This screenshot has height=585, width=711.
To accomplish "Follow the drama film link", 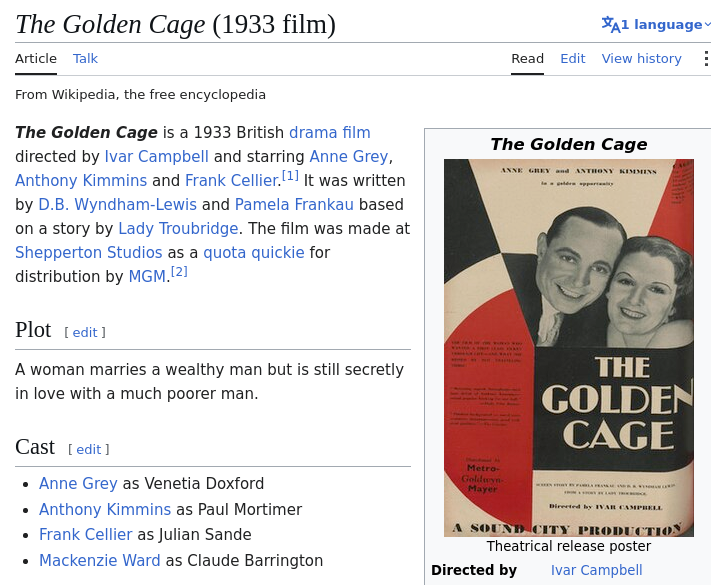I will [x=330, y=132].
